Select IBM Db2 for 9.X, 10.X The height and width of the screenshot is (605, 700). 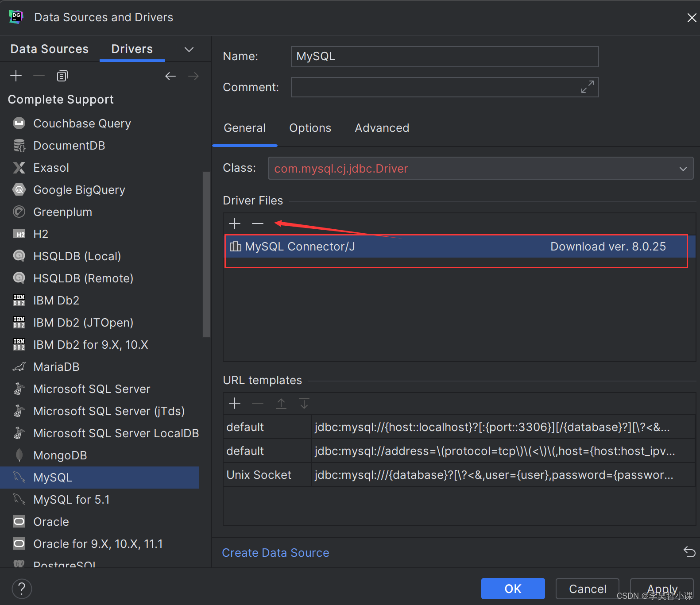coord(99,344)
